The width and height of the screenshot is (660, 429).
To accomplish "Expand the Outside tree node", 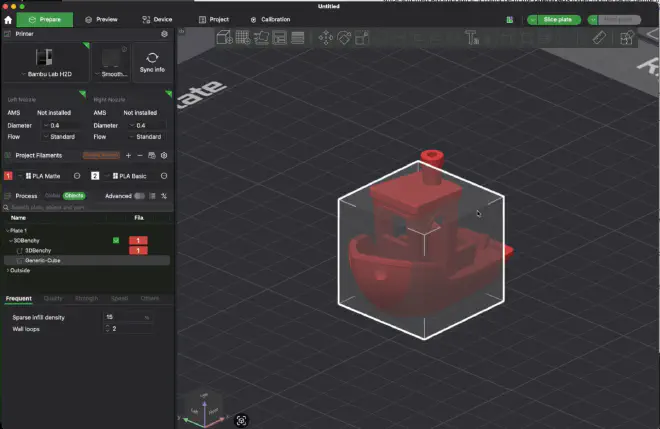I will click(x=7, y=270).
